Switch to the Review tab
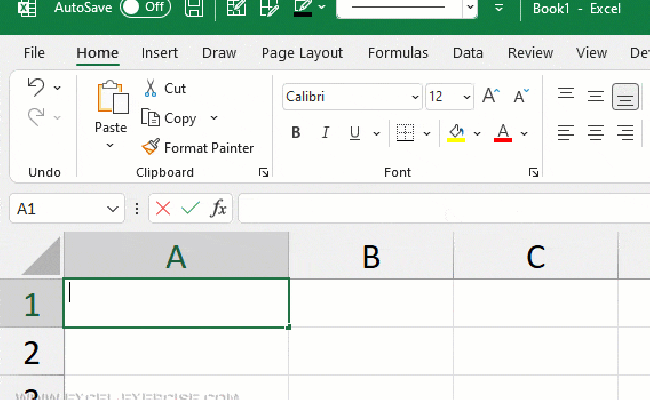This screenshot has width=650, height=400. pos(530,53)
